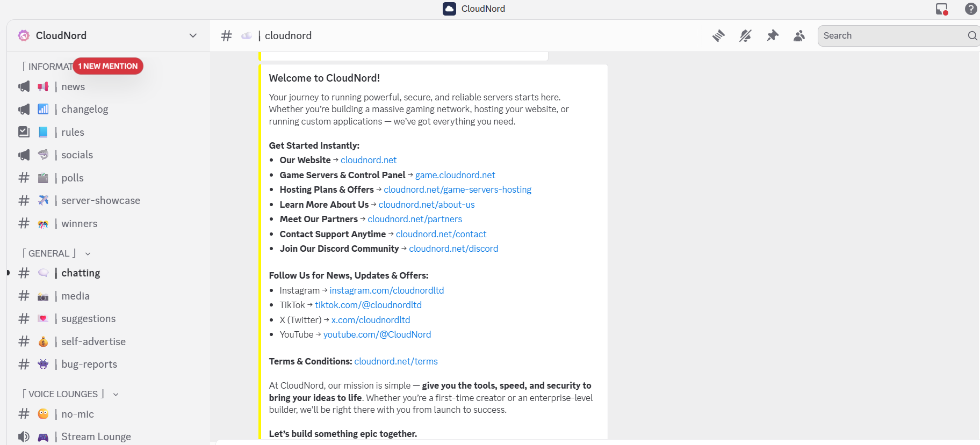Screen dimensions: 980x445
Task: Click the hash icon beside server-showcase
Action: coord(24,201)
